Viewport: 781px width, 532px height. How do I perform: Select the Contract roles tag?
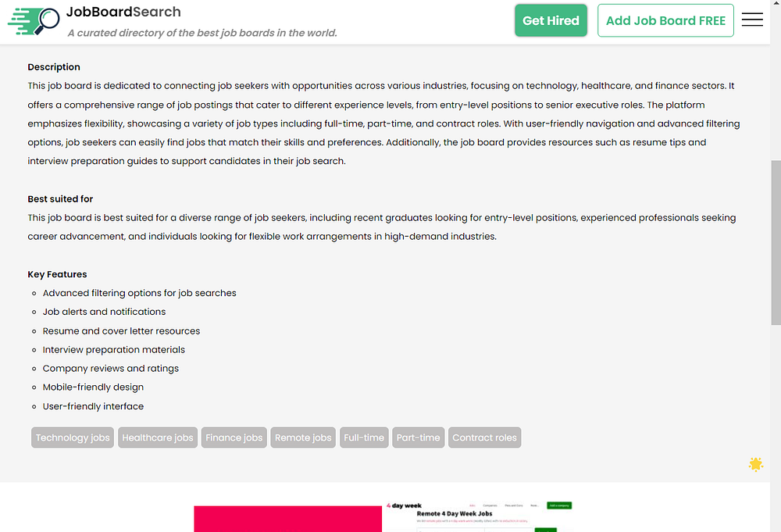pos(484,437)
